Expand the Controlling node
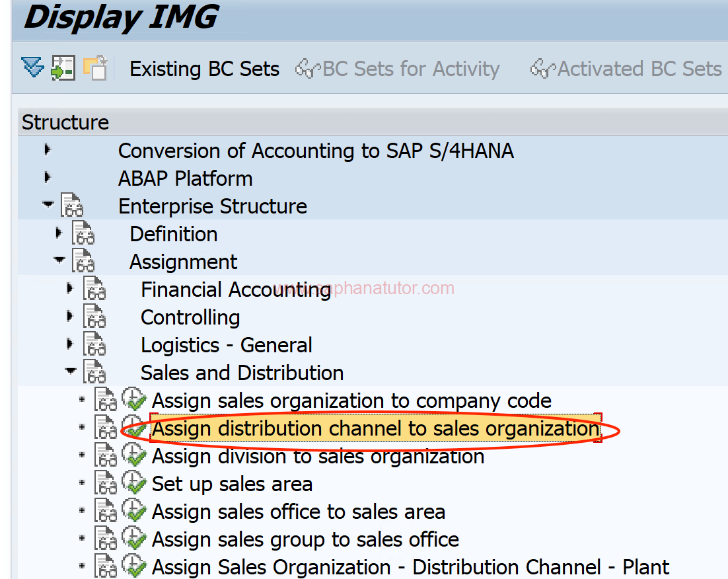Viewport: 728px width, 579px height. (69, 317)
